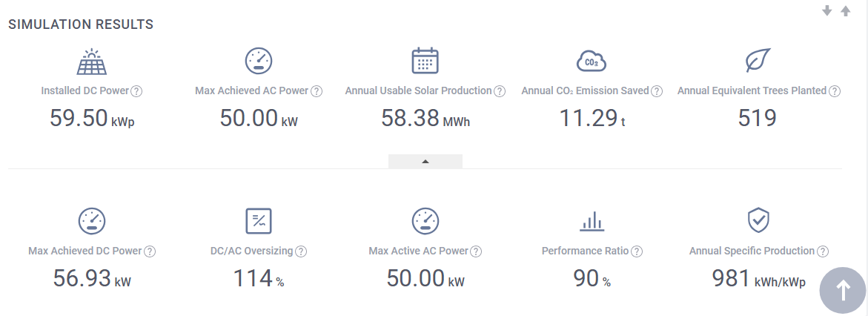
Task: Click the solar panel icon above Installed DC Power
Action: click(x=92, y=62)
